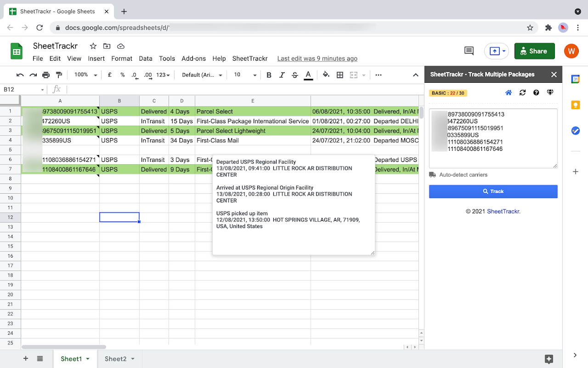
Task: Open the borders tool
Action: tap(340, 75)
